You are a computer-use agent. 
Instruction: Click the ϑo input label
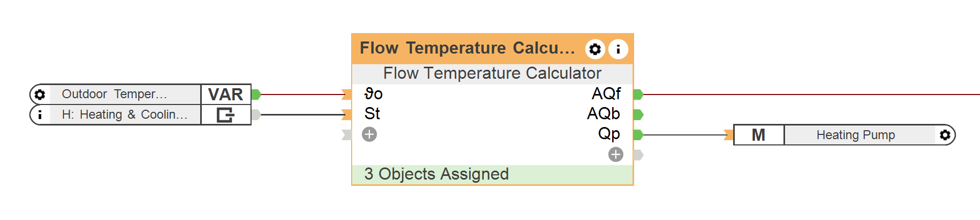click(374, 94)
